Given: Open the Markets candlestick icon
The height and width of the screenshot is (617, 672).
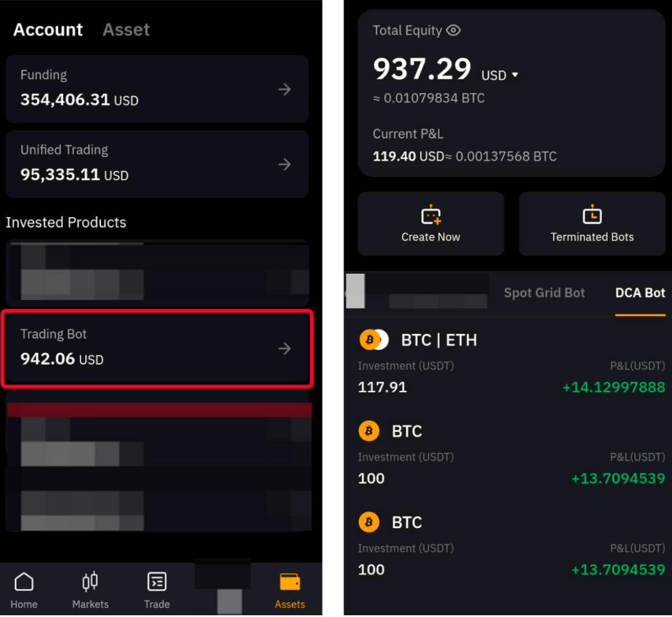Looking at the screenshot, I should pyautogui.click(x=90, y=582).
